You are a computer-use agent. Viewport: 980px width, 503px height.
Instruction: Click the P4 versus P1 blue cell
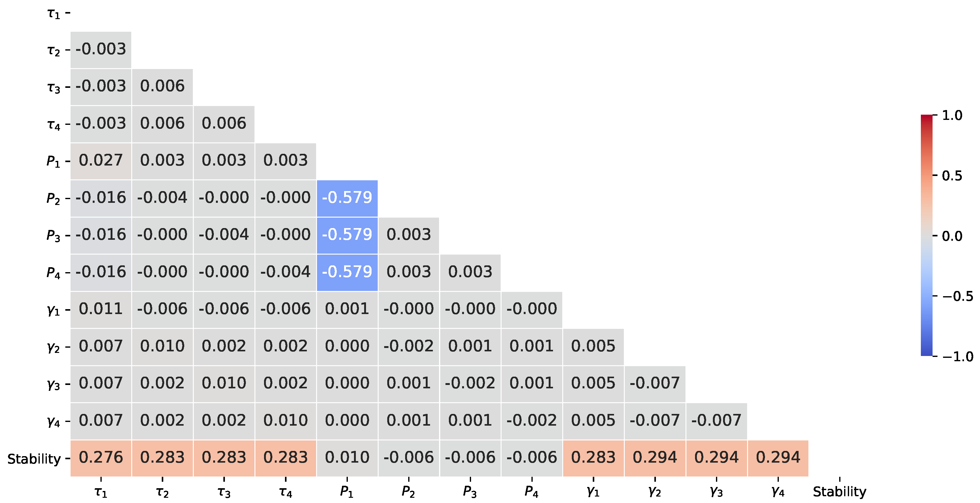point(347,272)
